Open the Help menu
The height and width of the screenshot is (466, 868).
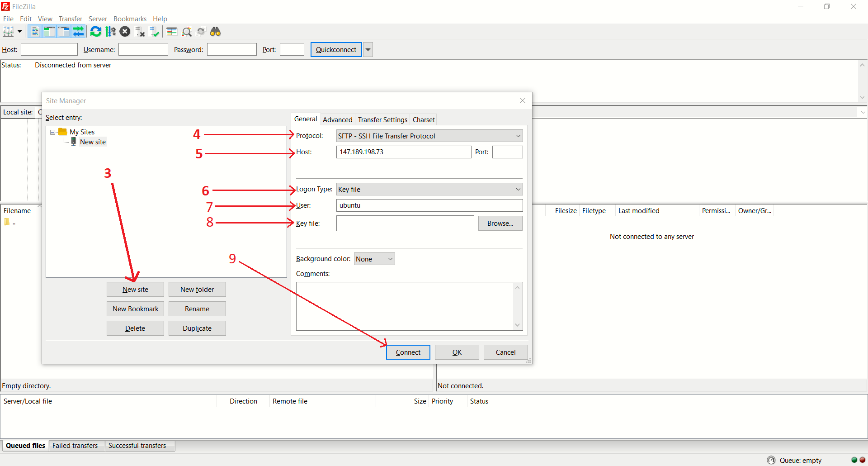pyautogui.click(x=160, y=19)
